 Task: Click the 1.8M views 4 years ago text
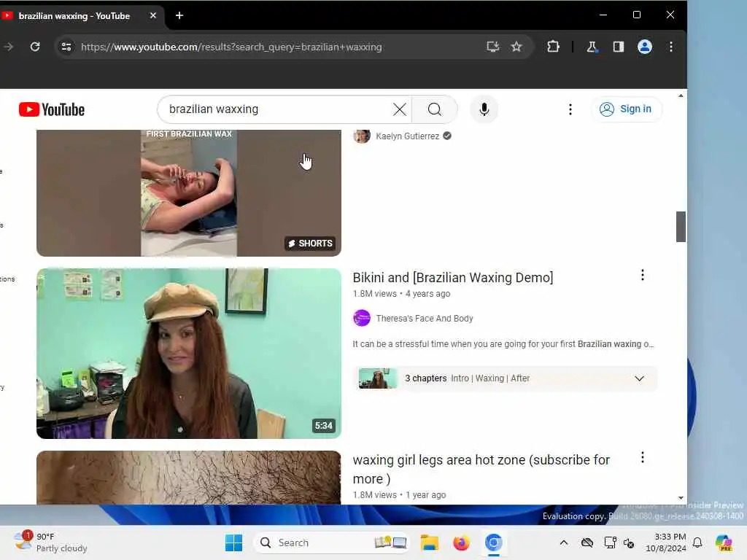[x=401, y=294]
